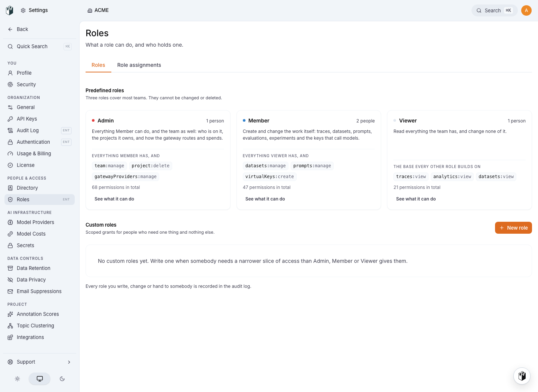The width and height of the screenshot is (538, 392).
Task: Go Back from settings
Action: coord(40,29)
